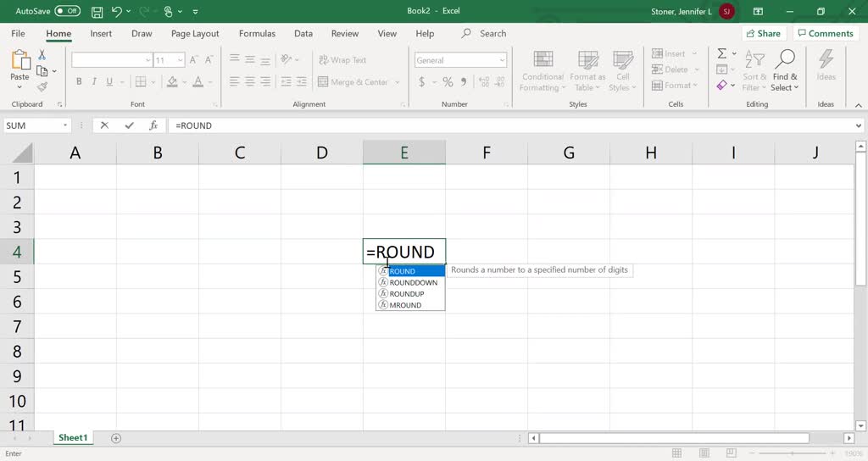Click the Share button

(762, 34)
